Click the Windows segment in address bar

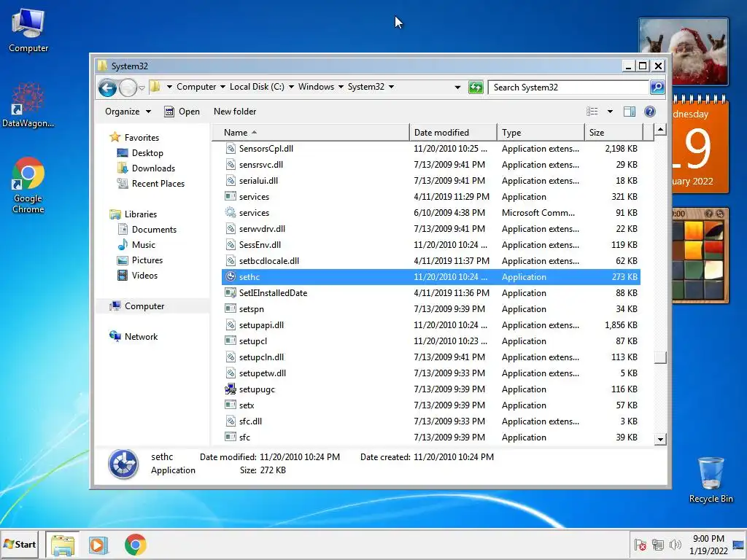point(317,87)
